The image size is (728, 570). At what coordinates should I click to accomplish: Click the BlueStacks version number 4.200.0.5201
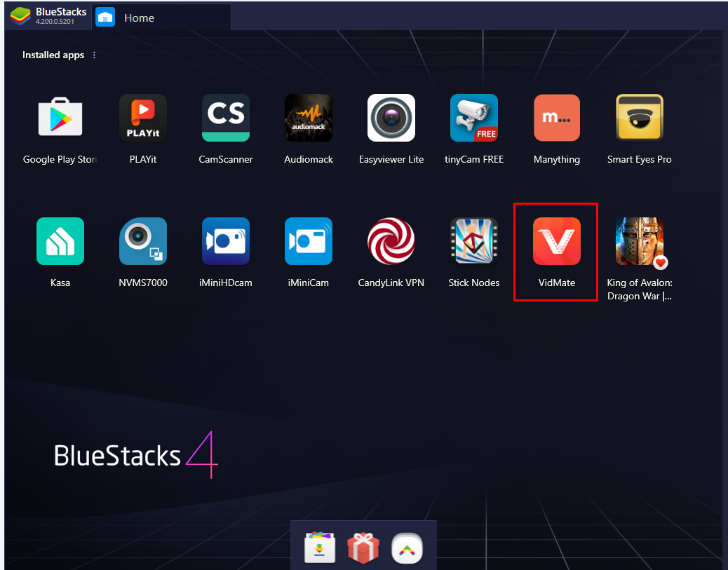[55, 21]
